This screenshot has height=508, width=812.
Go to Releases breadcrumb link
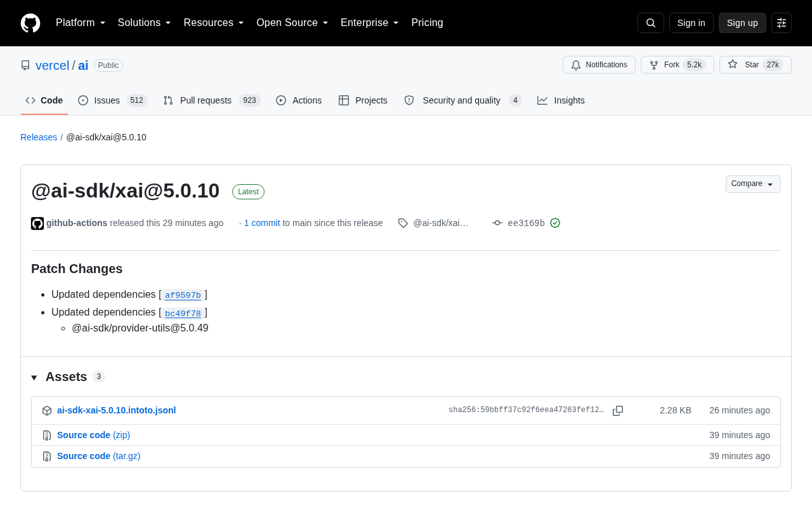point(39,137)
